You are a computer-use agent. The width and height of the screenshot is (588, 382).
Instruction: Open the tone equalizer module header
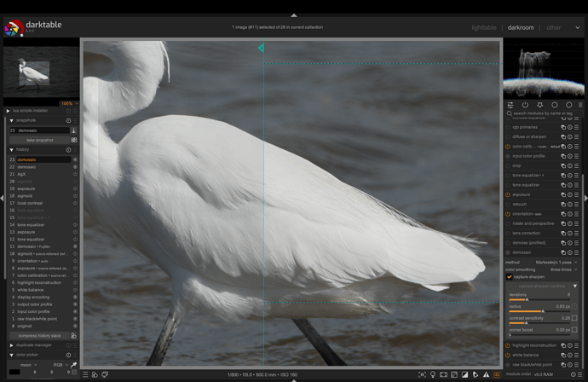[526, 185]
